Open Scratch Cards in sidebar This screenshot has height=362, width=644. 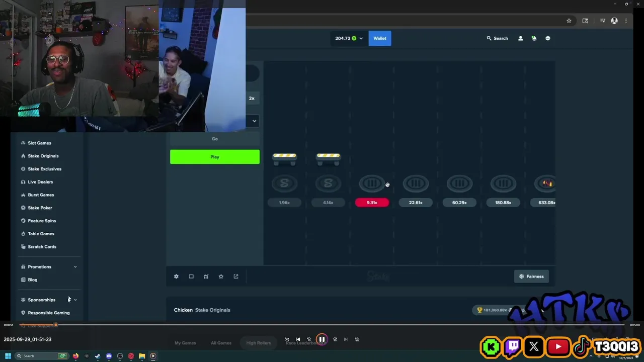pyautogui.click(x=42, y=247)
